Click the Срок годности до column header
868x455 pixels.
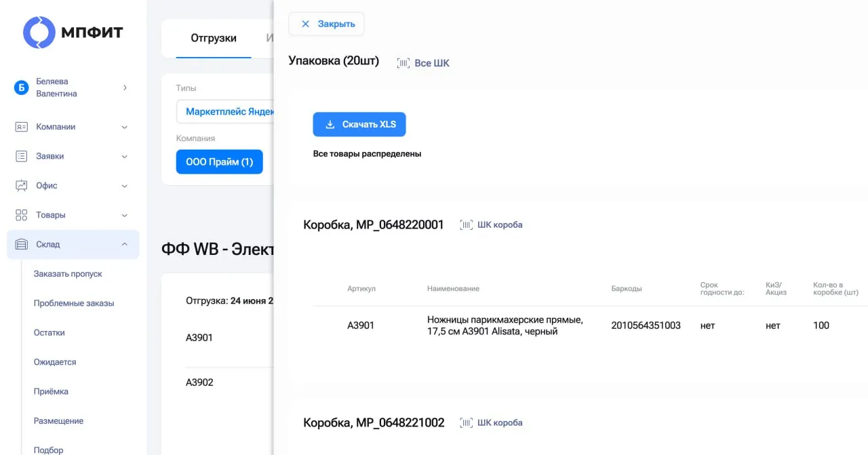[x=722, y=289]
